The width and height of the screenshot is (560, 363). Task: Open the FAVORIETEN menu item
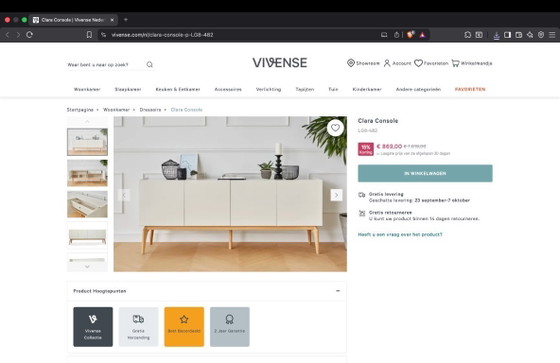[470, 89]
